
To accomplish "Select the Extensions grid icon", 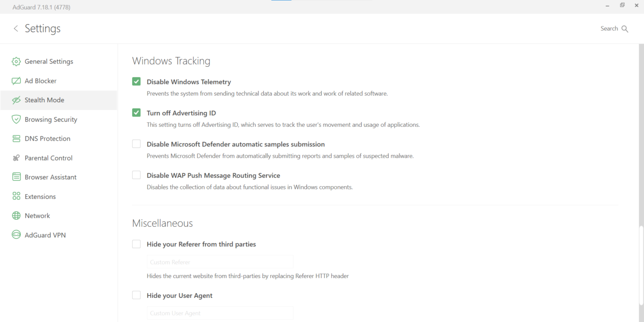I will click(x=16, y=196).
